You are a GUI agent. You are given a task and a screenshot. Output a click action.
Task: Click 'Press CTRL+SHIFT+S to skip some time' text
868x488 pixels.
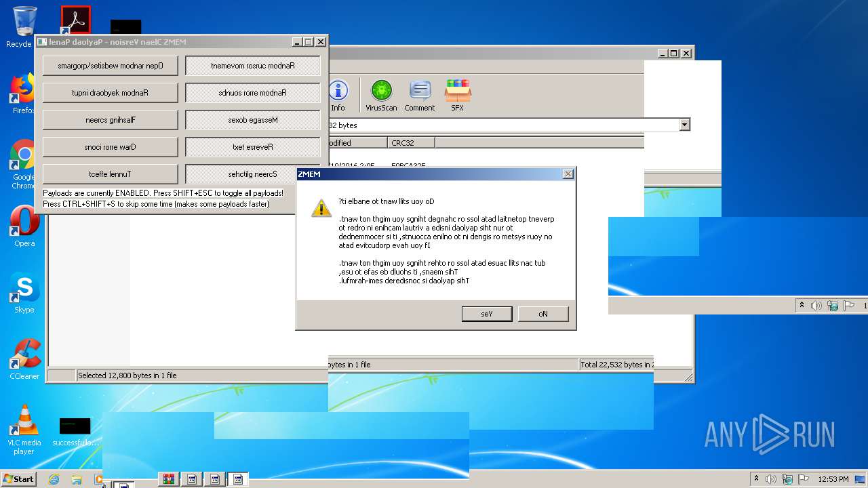coord(156,204)
